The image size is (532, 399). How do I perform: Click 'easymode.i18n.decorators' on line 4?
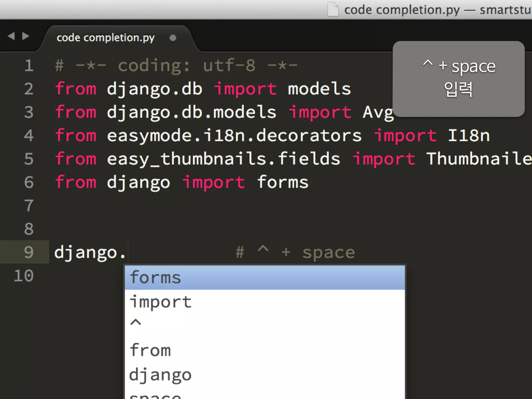click(x=234, y=136)
